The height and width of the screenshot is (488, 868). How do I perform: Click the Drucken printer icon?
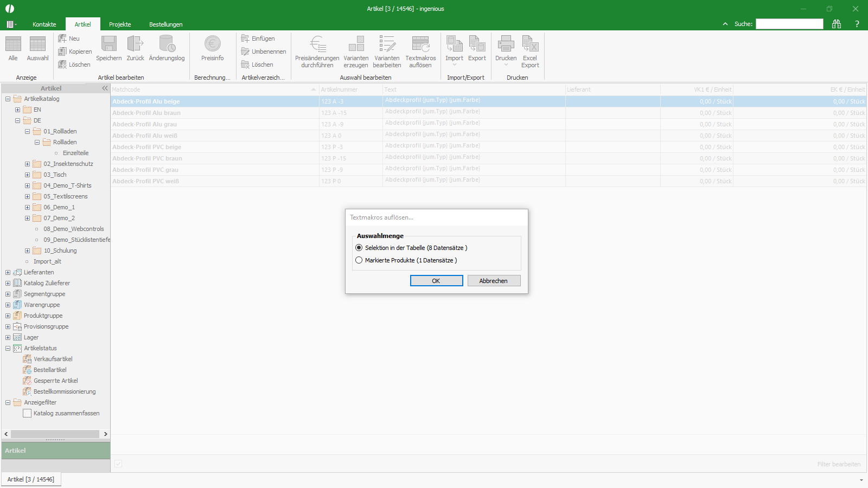click(x=506, y=44)
